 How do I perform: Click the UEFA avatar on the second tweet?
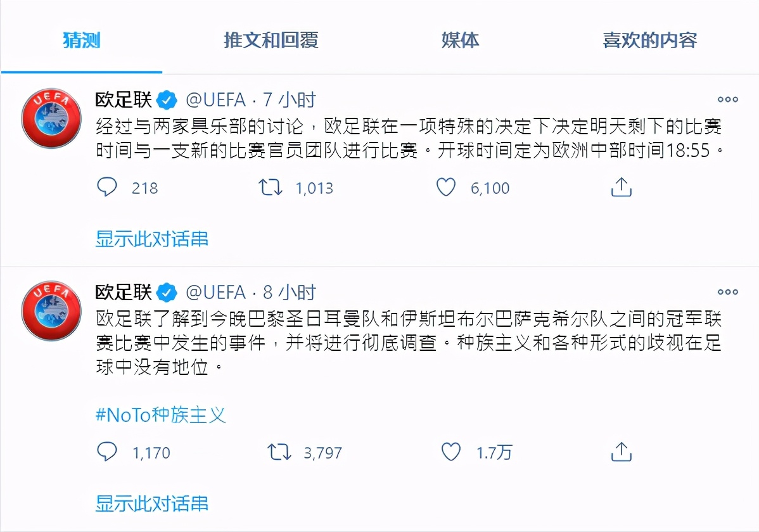[51, 310]
